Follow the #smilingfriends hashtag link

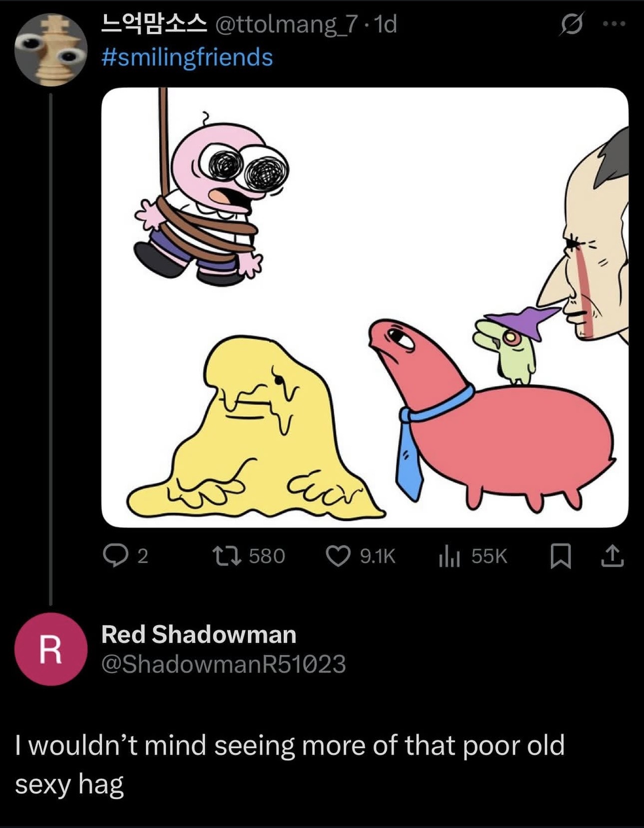tap(187, 57)
